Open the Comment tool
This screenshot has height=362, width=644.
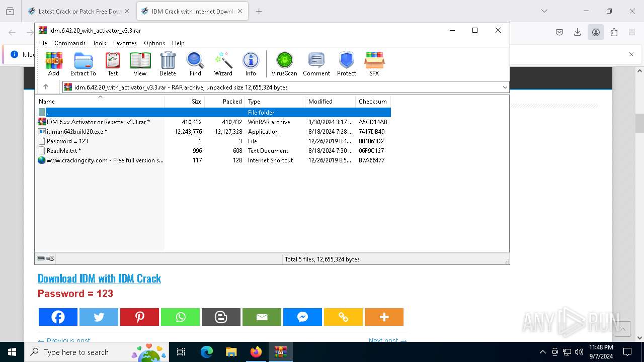tap(316, 64)
